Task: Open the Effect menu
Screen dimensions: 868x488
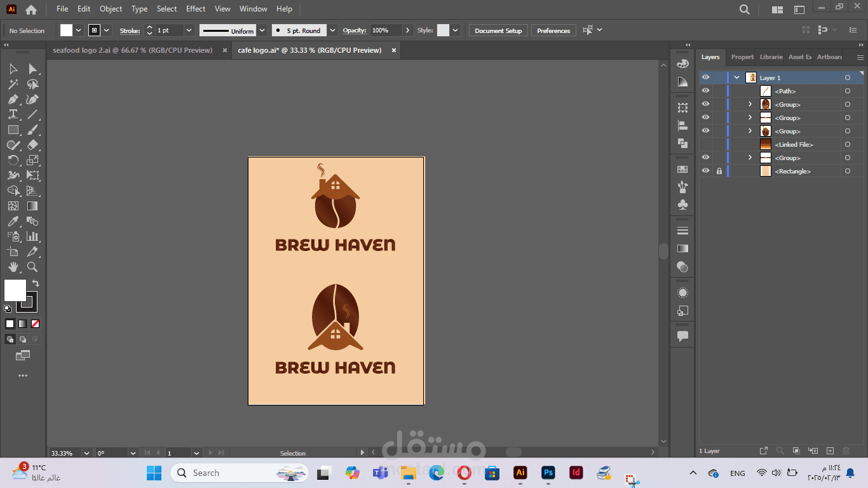Action: click(196, 9)
